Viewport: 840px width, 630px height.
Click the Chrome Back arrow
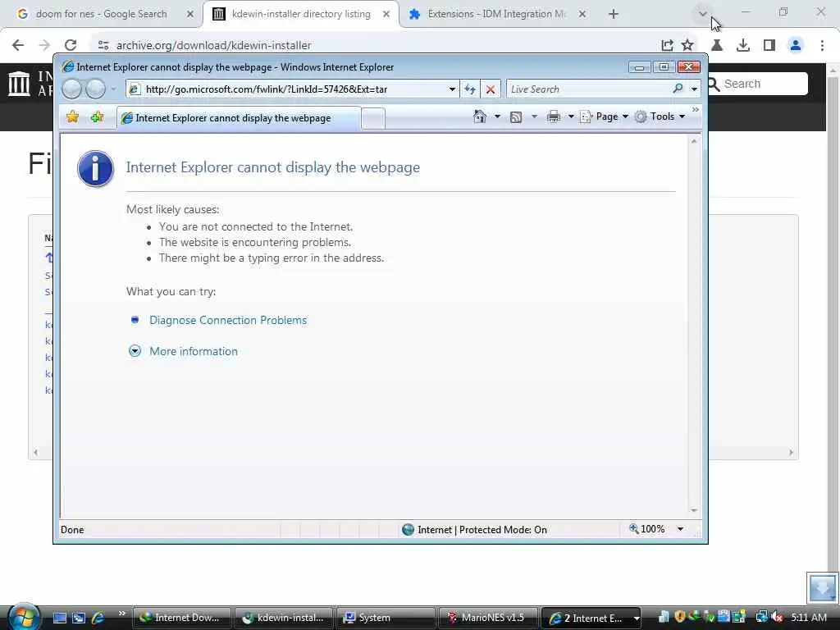[18, 45]
